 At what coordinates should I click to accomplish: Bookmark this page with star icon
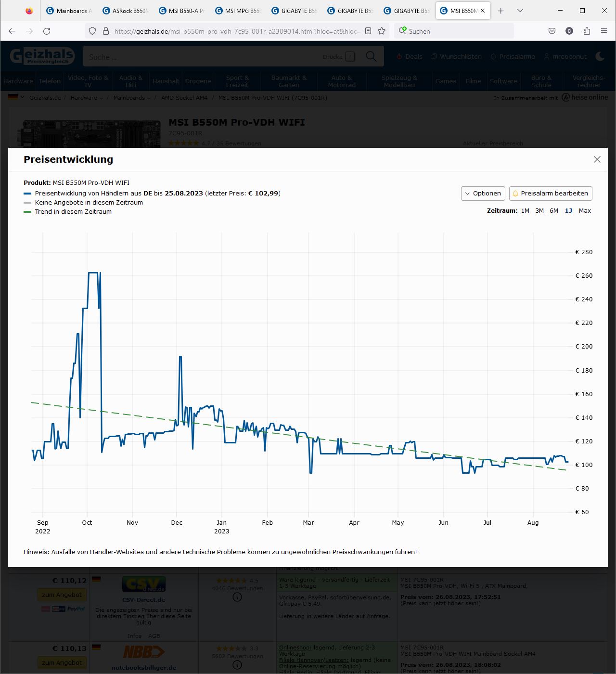click(x=382, y=31)
